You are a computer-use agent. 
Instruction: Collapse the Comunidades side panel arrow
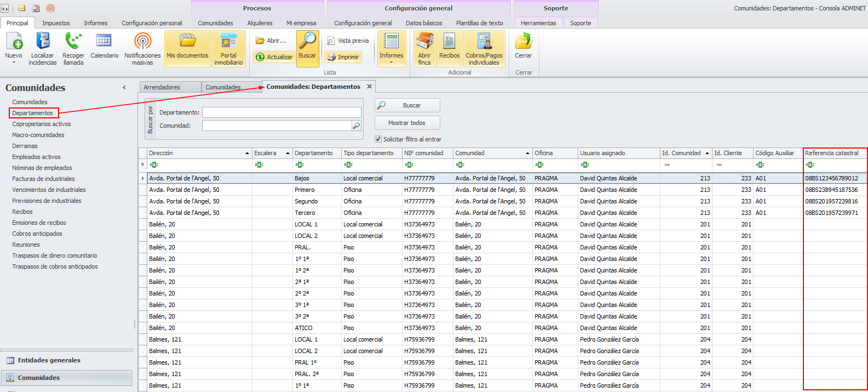pos(124,88)
